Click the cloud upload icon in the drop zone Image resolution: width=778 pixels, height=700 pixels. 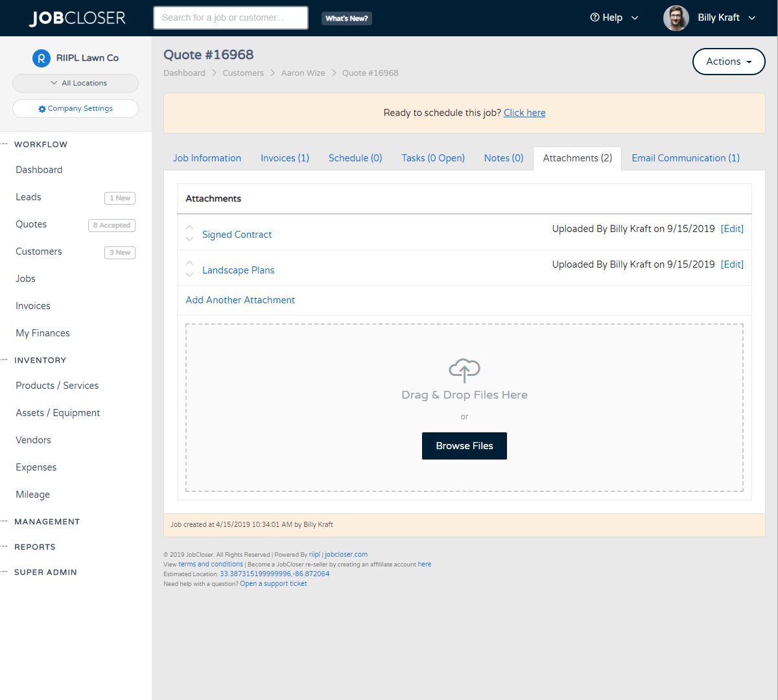(x=464, y=370)
